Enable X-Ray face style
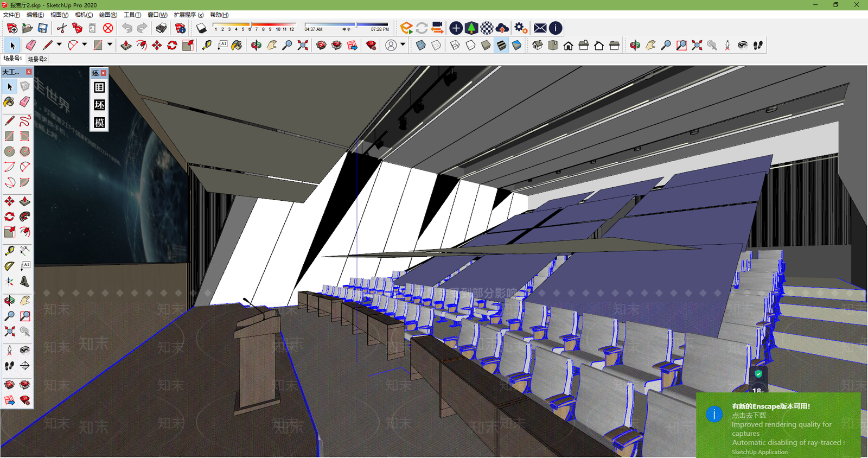 pyautogui.click(x=421, y=45)
